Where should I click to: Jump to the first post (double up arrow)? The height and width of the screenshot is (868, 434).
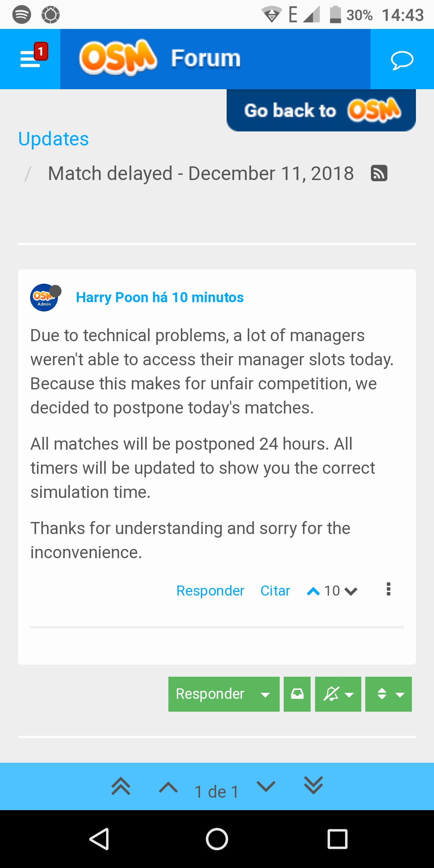121,786
